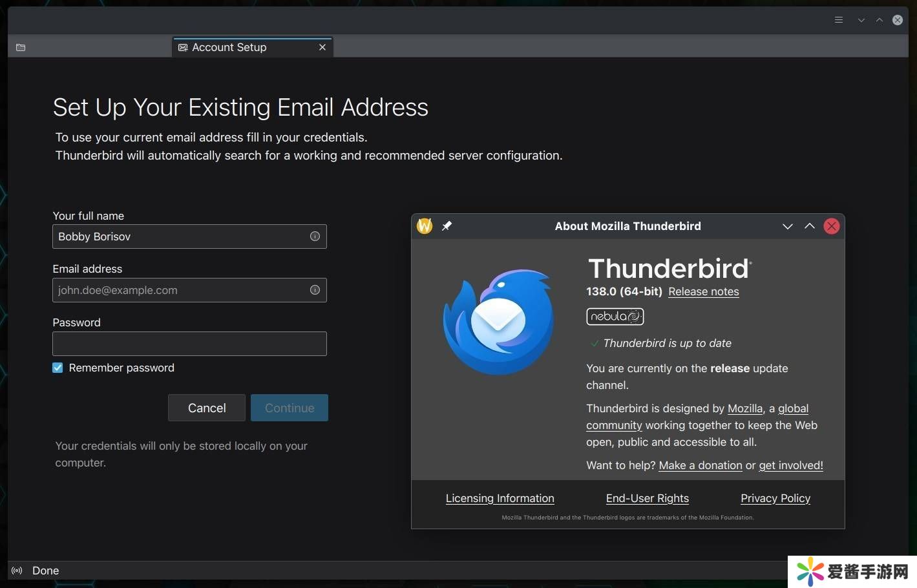Expand About dialog using up chevron
The width and height of the screenshot is (917, 588).
pos(809,226)
